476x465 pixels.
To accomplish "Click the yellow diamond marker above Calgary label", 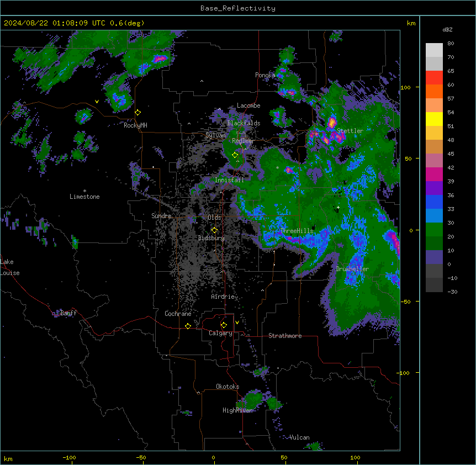I will [x=224, y=325].
